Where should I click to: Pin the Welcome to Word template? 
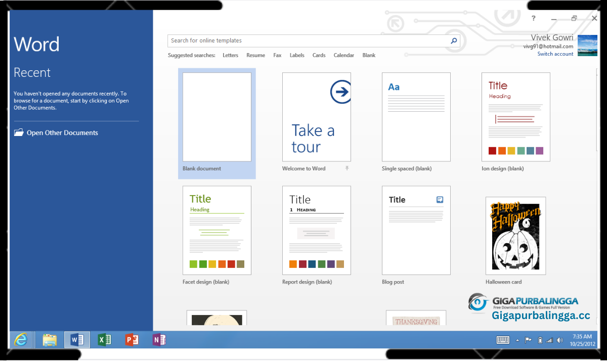(x=347, y=168)
